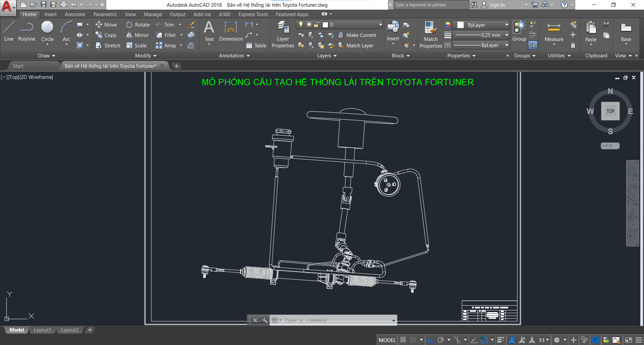Toggle drawing grid display in status bar
The height and width of the screenshot is (345, 644).
pos(403,340)
